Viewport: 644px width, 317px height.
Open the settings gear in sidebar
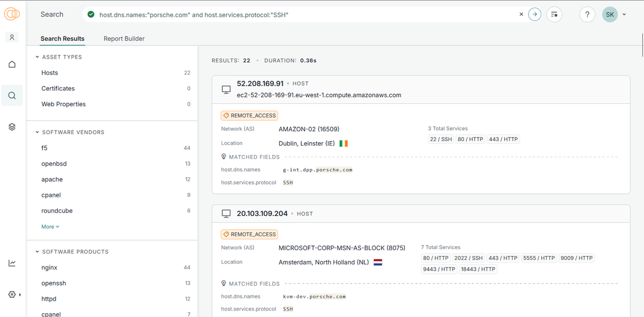[x=12, y=294]
